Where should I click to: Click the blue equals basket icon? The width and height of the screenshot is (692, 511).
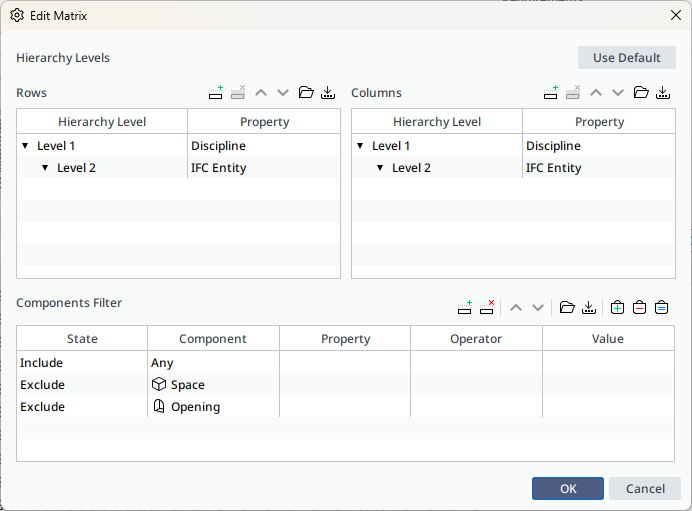pos(662,307)
